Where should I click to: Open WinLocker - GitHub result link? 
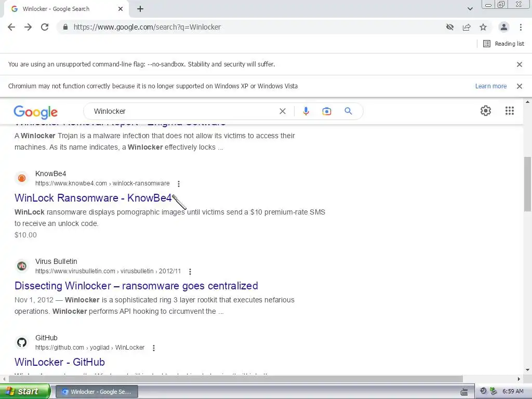click(60, 362)
